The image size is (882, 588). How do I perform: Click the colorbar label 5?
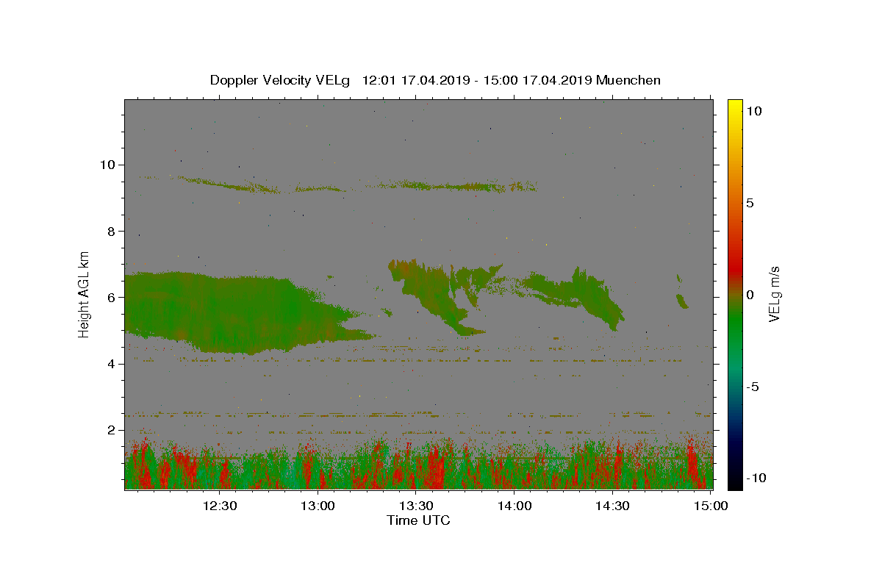(x=750, y=203)
